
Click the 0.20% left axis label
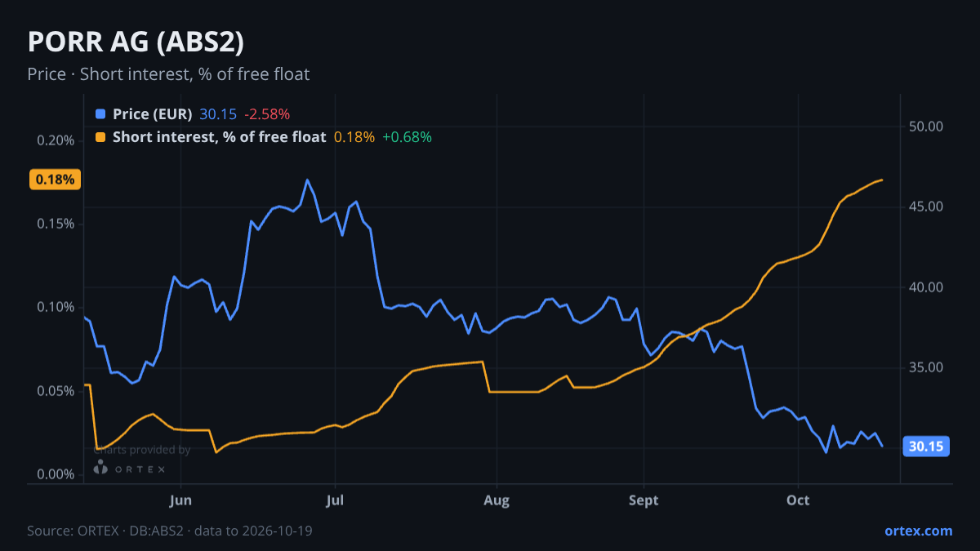coord(56,140)
